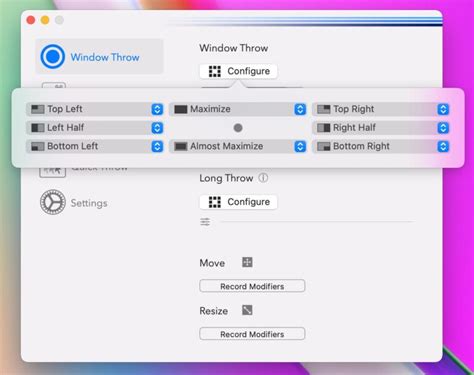Click the Right Half layout thumbnail icon
474x375 pixels.
324,128
